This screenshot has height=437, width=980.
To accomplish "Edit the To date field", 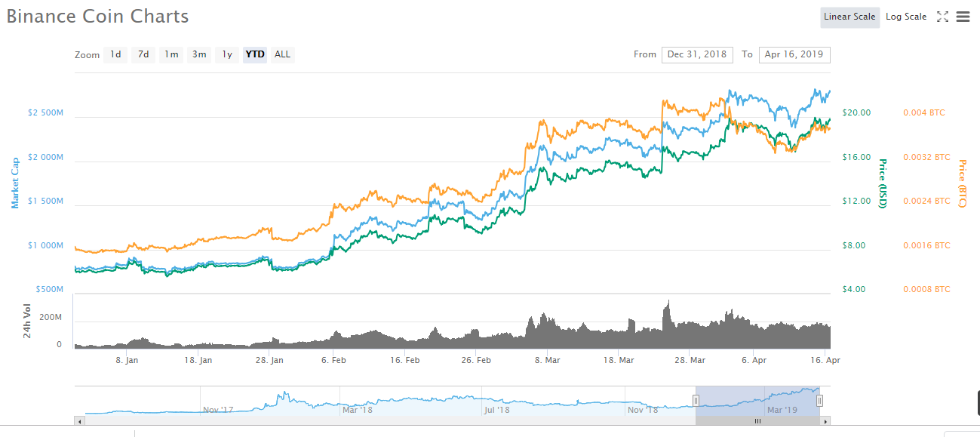I will click(794, 54).
